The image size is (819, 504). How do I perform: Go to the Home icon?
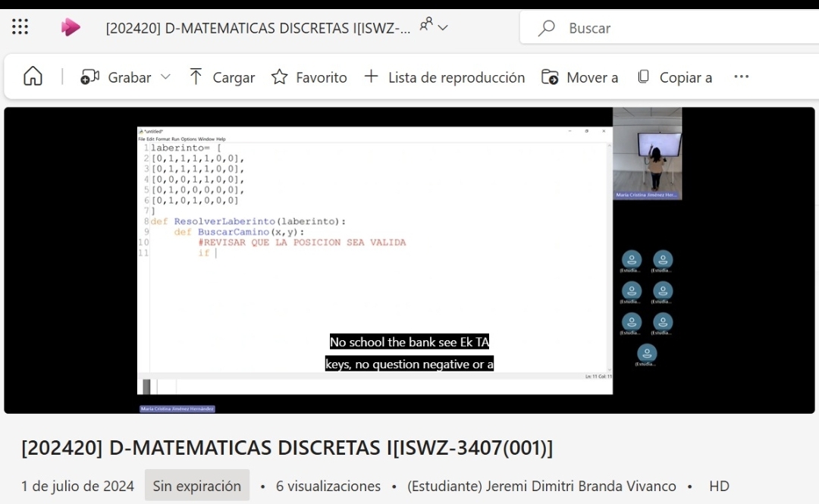33,77
